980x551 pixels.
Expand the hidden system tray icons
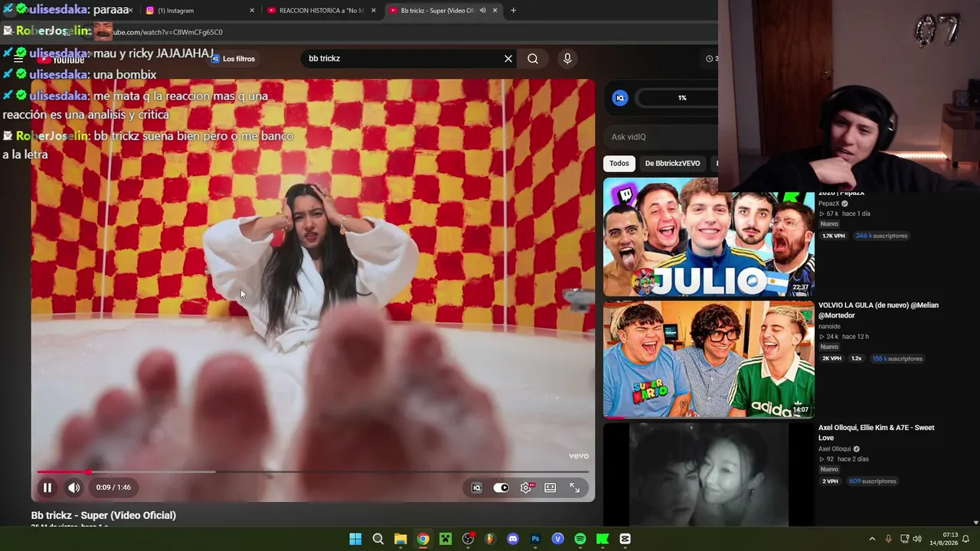click(871, 539)
